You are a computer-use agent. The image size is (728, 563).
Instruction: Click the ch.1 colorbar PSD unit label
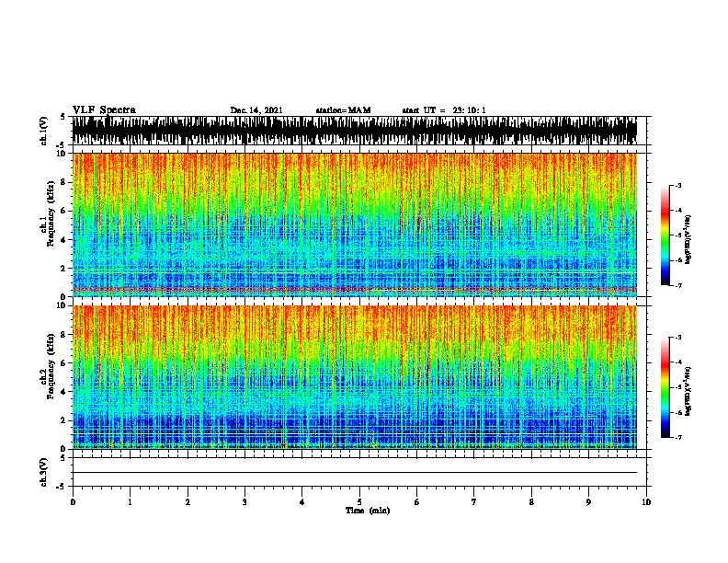pos(688,239)
